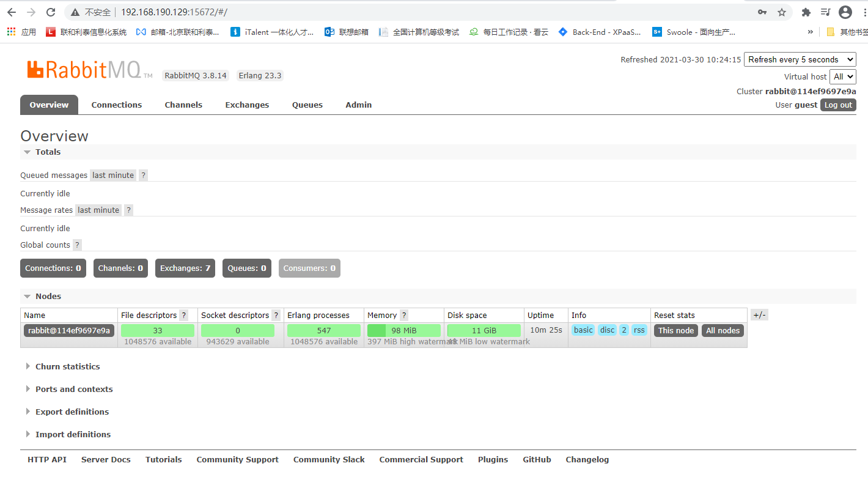
Task: Log out of the guest account
Action: pyautogui.click(x=838, y=105)
